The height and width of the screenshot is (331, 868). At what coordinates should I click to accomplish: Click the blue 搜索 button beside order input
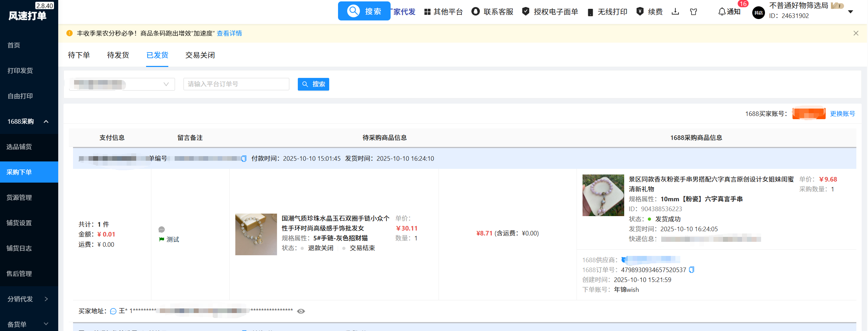coord(313,84)
